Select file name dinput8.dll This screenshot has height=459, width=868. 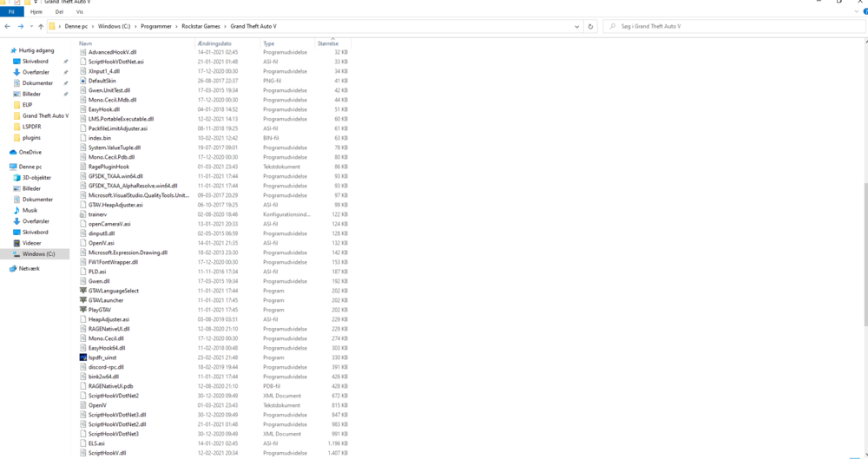click(102, 233)
